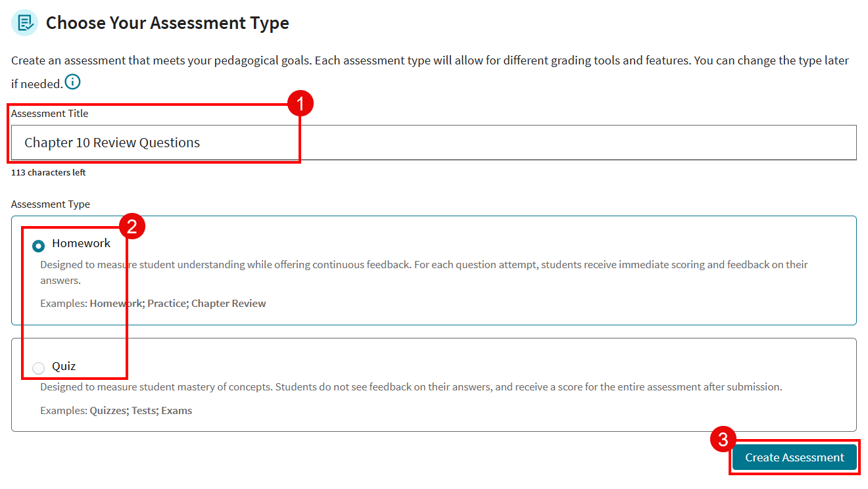Click the red step 2 marker badge
868x489 pixels.
132,227
